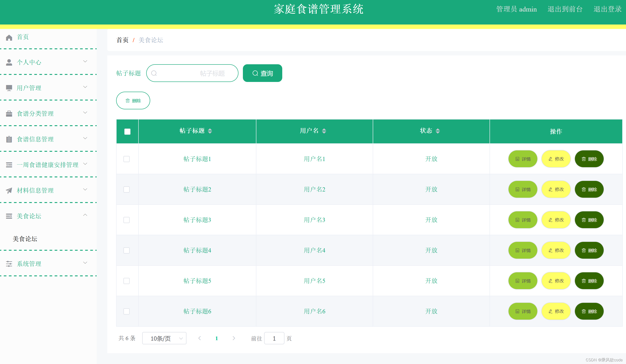Toggle the select-all checkbox in the table header
The width and height of the screenshot is (626, 364).
(127, 131)
